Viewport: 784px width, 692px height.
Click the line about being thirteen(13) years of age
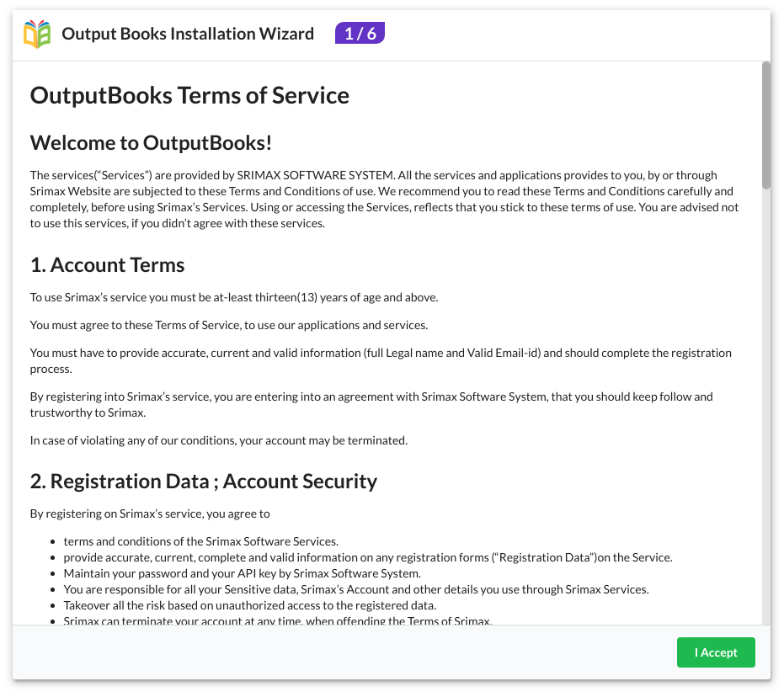coord(234,297)
